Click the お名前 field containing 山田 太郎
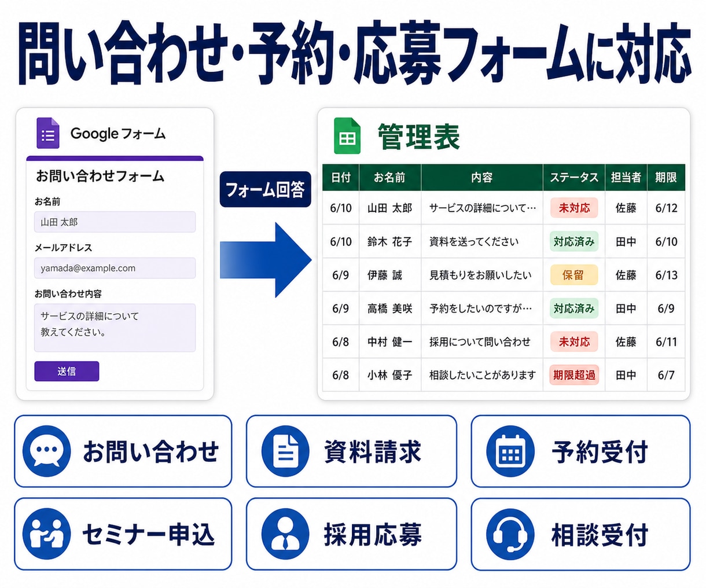Image resolution: width=706 pixels, height=588 pixels. point(115,222)
